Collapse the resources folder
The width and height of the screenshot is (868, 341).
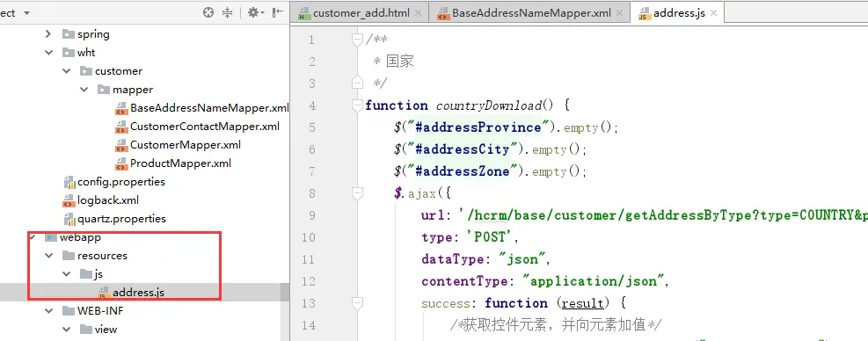[48, 256]
